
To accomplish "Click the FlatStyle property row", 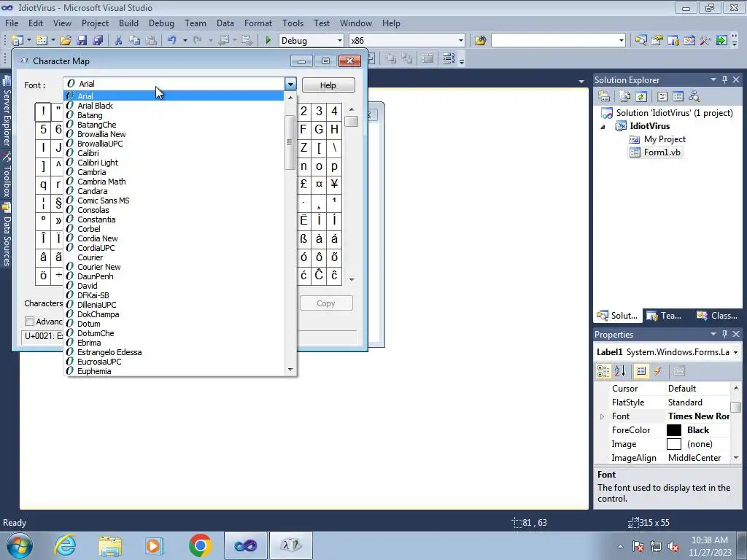I will pos(662,402).
